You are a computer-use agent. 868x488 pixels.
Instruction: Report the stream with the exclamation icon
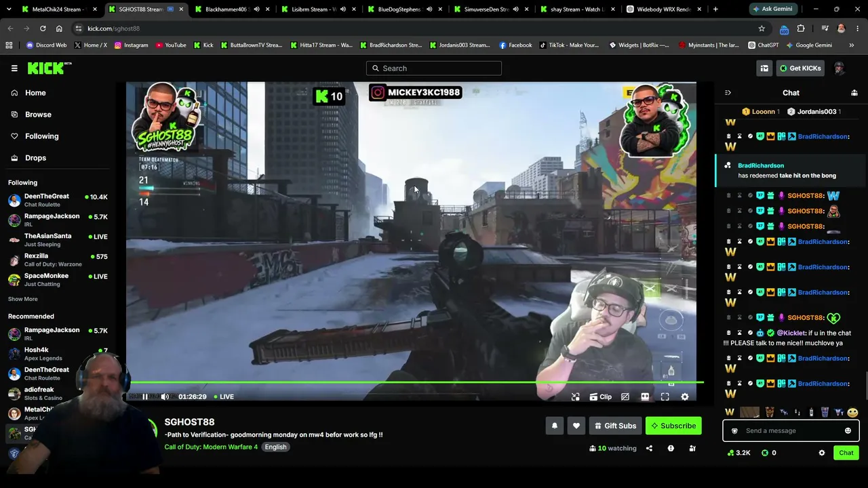pyautogui.click(x=671, y=448)
